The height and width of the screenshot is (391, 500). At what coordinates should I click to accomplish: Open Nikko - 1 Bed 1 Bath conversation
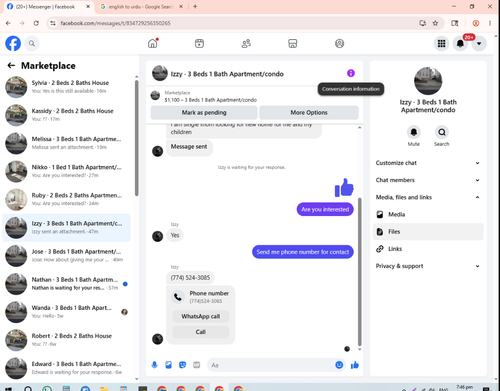coord(67,171)
